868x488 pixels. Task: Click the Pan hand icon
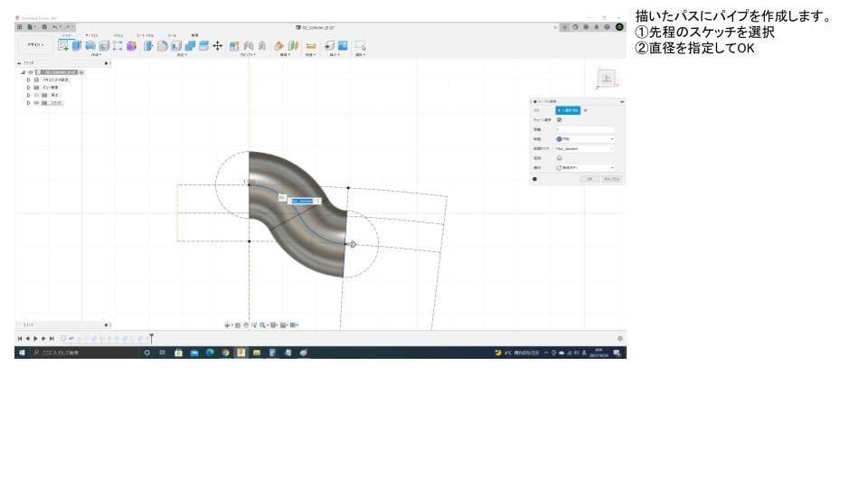click(246, 325)
